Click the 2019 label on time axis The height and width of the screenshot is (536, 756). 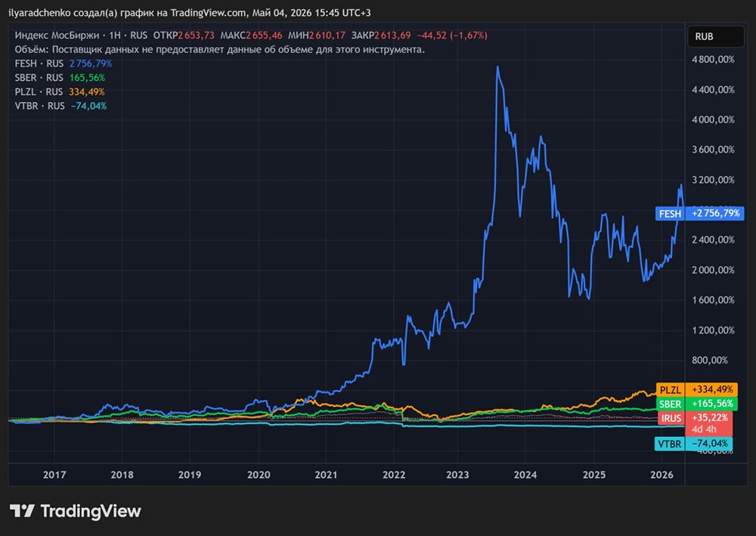click(190, 475)
